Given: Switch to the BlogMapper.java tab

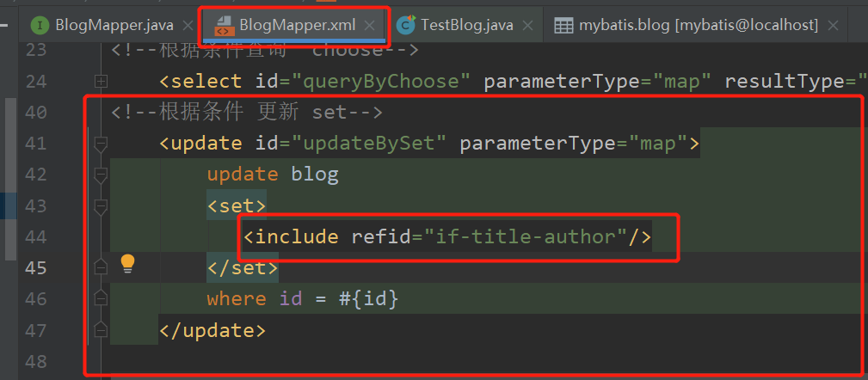Looking at the screenshot, I should (114, 25).
